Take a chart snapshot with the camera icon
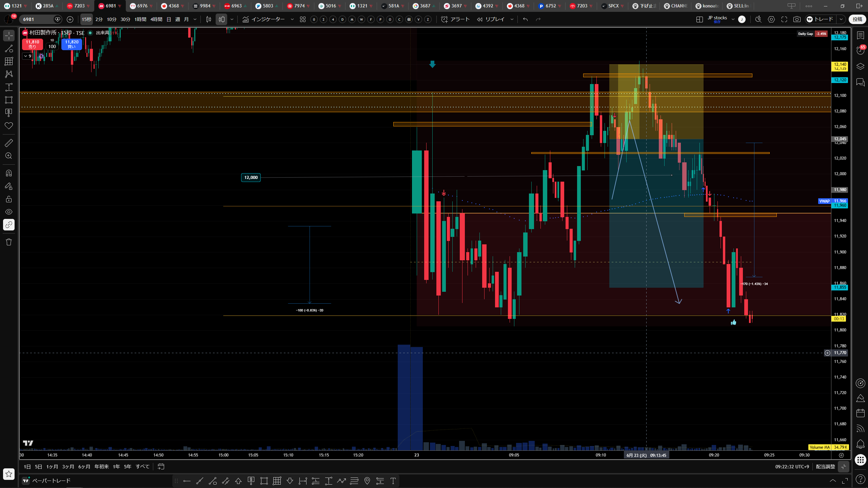The width and height of the screenshot is (868, 488). point(797,19)
